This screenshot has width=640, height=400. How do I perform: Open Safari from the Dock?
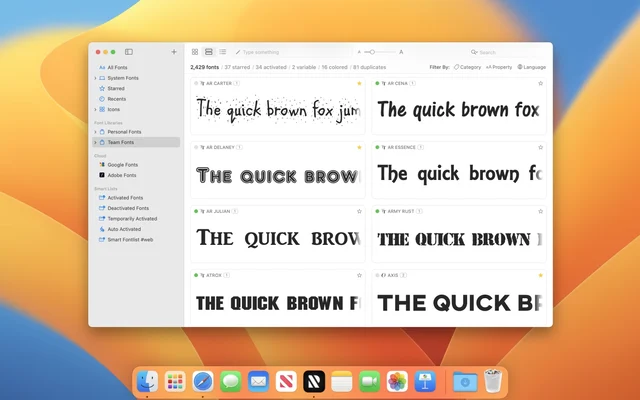coord(203,382)
